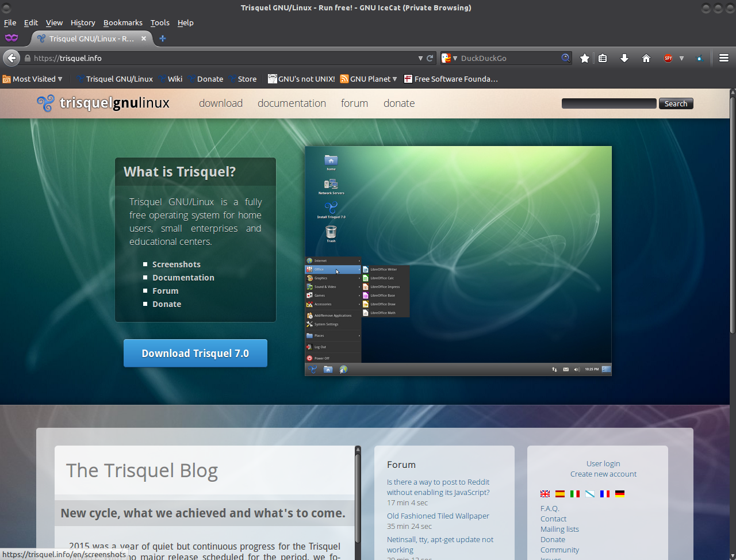
Task: Open the Wiki bookmark
Action: point(171,79)
